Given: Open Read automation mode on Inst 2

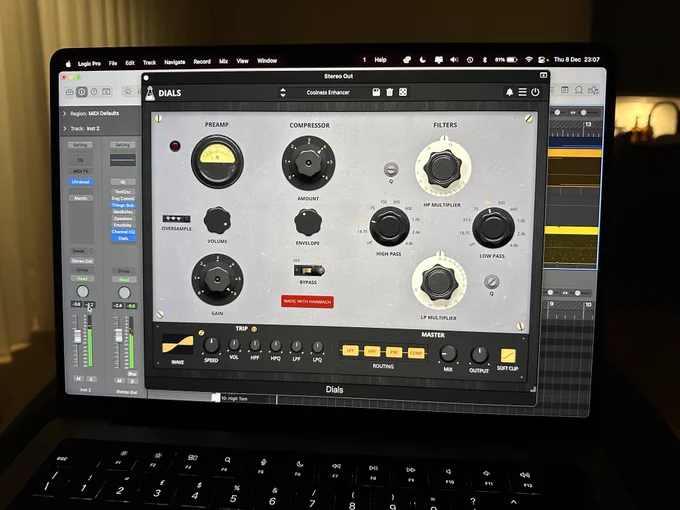Looking at the screenshot, I should (x=82, y=278).
